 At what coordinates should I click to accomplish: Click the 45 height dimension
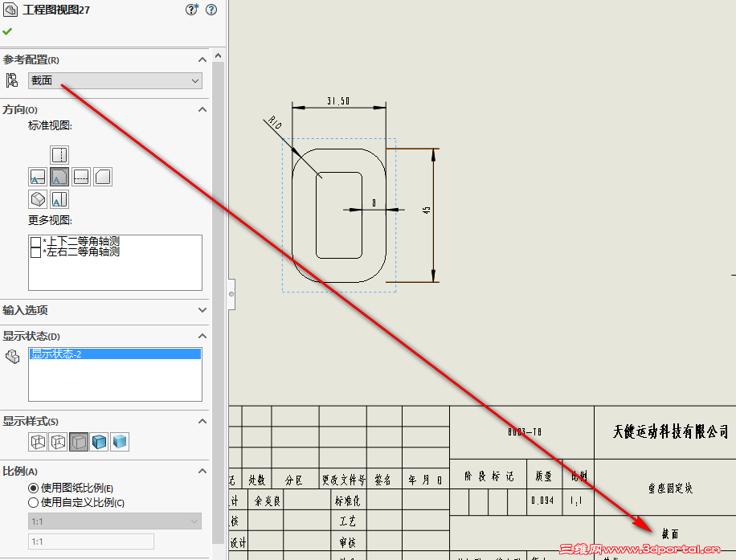426,210
